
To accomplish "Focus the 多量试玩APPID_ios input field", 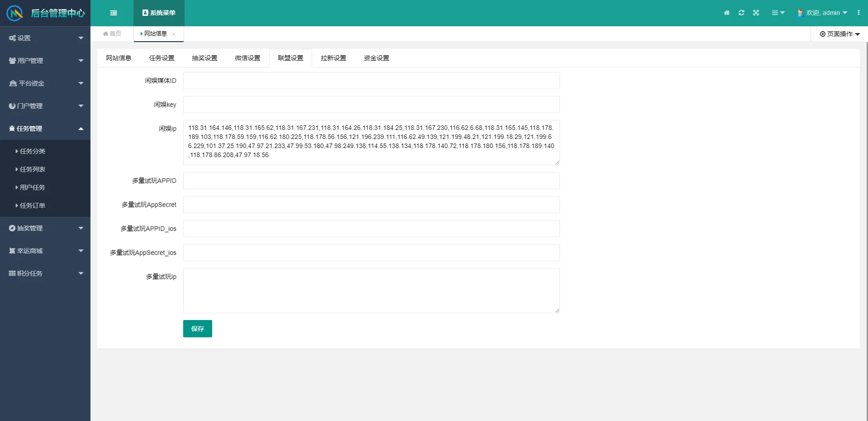I will tap(371, 229).
